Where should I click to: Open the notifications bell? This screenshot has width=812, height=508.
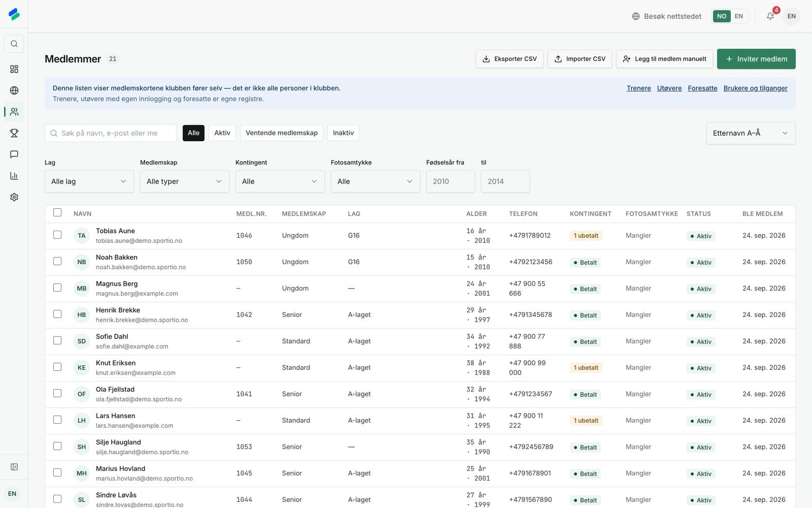[770, 16]
